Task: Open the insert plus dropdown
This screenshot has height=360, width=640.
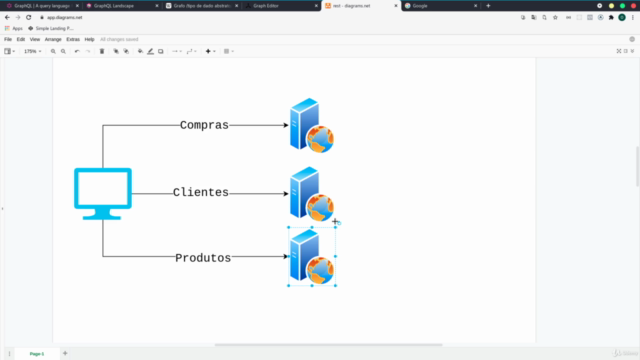Action: (x=211, y=51)
